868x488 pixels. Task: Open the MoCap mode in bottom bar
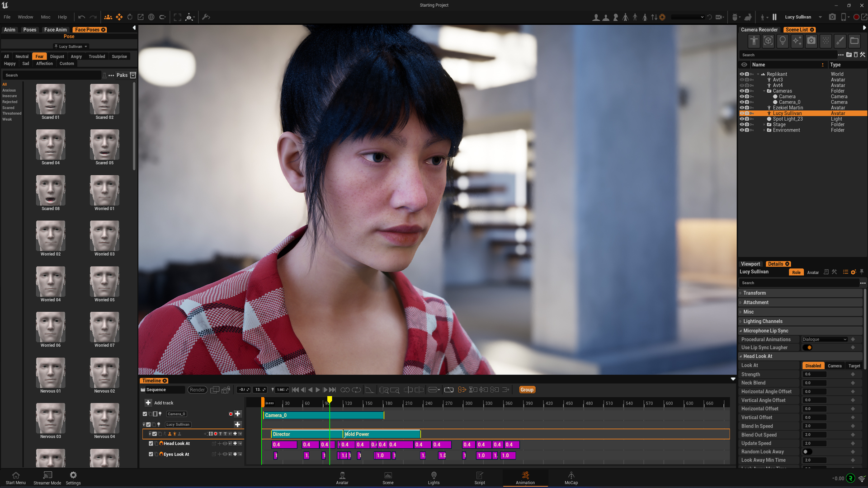click(x=571, y=478)
